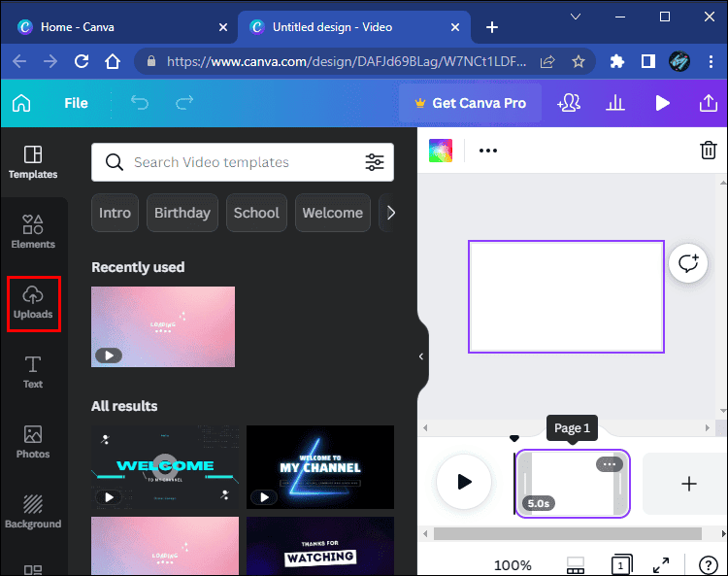The image size is (728, 576).
Task: Toggle the grid view at bottom
Action: (574, 564)
